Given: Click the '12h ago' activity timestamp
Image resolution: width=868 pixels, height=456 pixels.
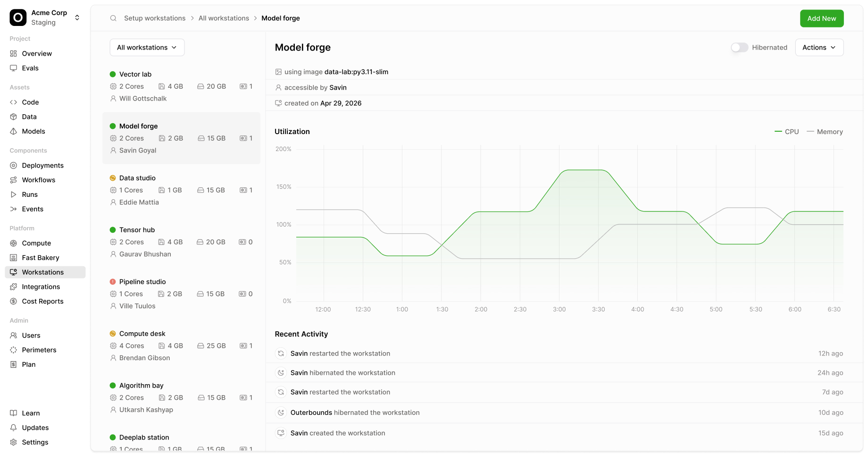Looking at the screenshot, I should [830, 354].
